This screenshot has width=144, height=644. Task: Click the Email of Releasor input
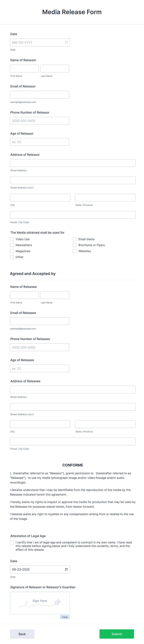click(39, 95)
